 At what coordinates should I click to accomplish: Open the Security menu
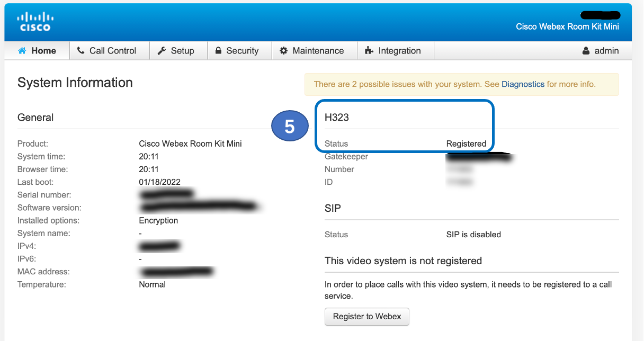point(239,51)
